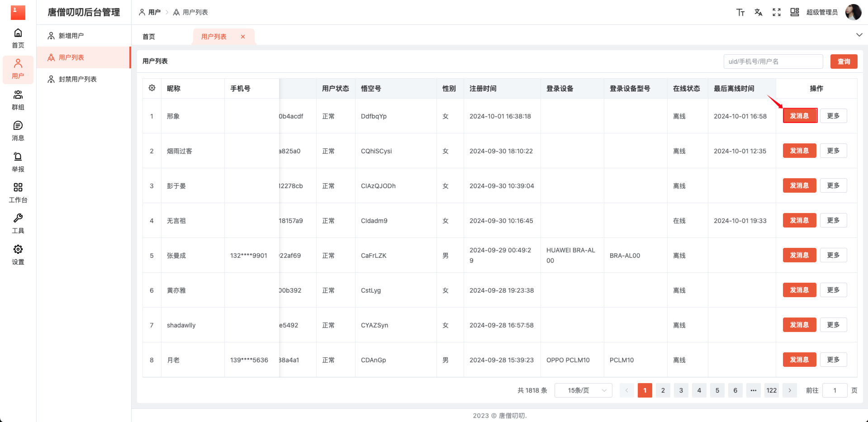Open the 消息 messages section
Image resolution: width=868 pixels, height=422 pixels.
tap(18, 131)
